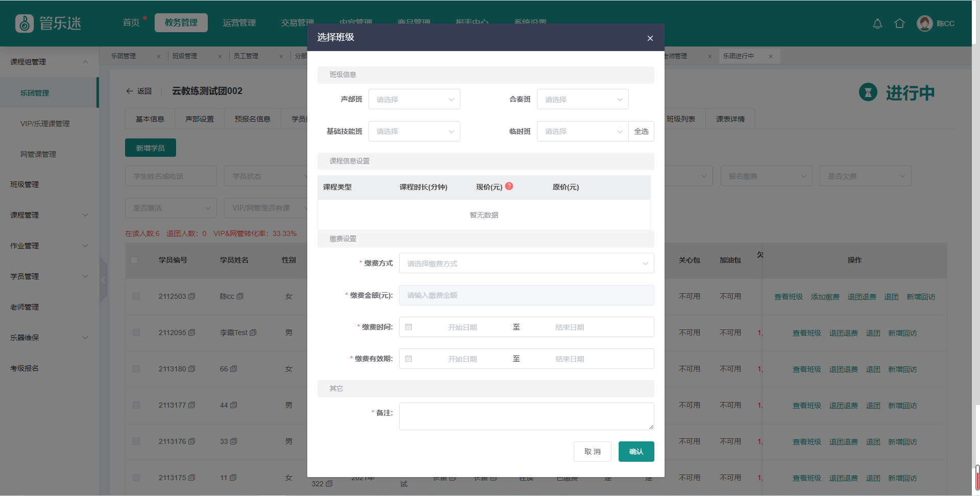Check the row checkbox for student 2113180
The image size is (980, 496).
tap(136, 369)
